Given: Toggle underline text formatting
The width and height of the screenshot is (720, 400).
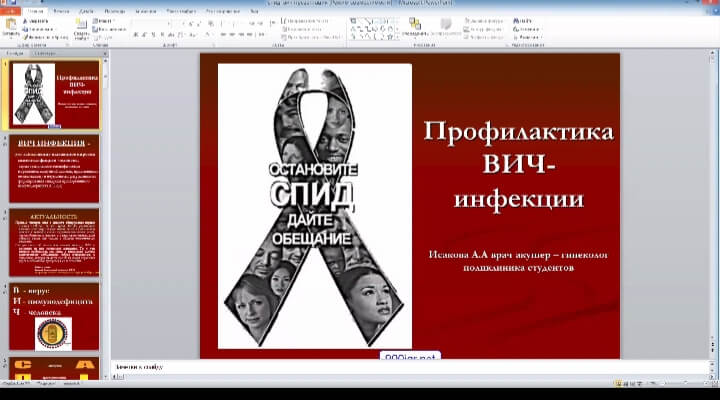Looking at the screenshot, I should click(155, 34).
